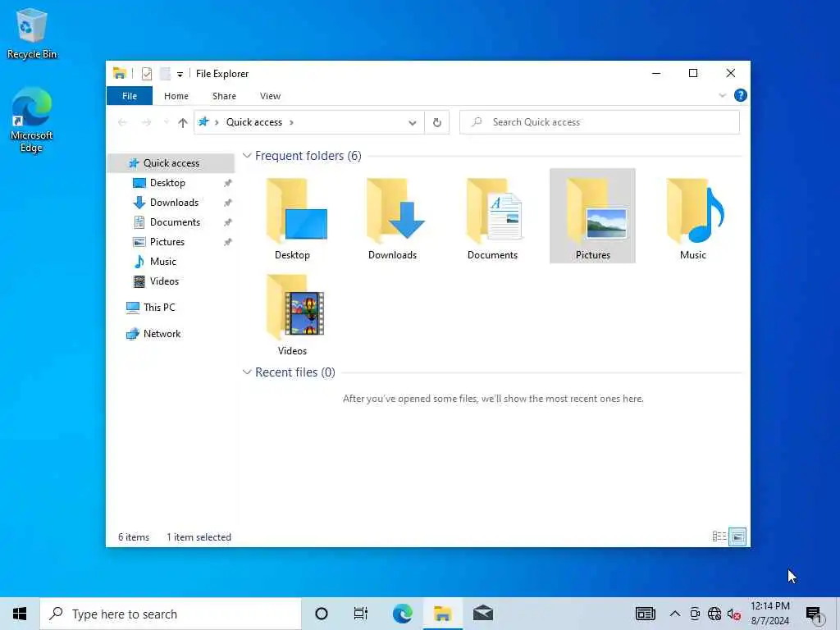The width and height of the screenshot is (840, 630).
Task: Switch to the Home ribbon tab
Action: (176, 96)
